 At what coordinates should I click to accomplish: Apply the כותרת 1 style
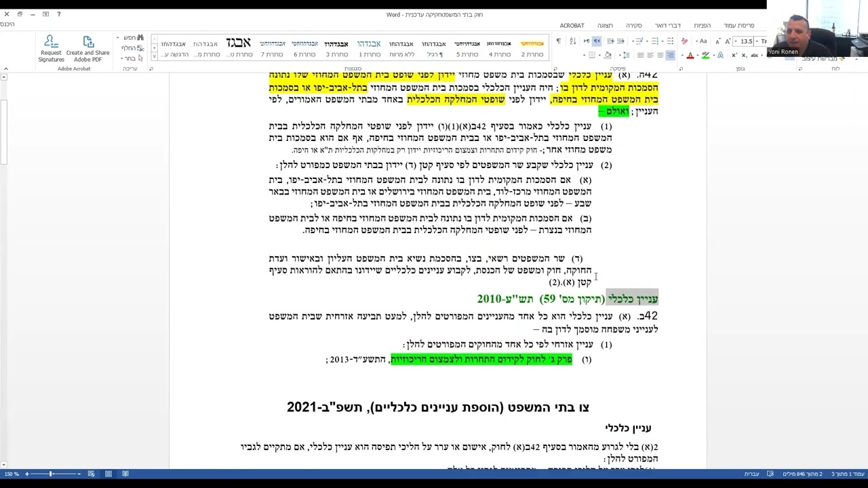369,48
